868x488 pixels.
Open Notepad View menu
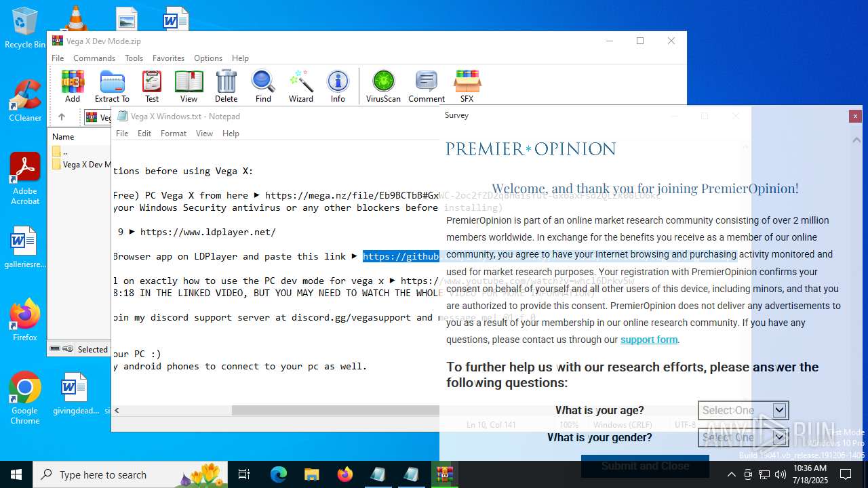point(204,134)
